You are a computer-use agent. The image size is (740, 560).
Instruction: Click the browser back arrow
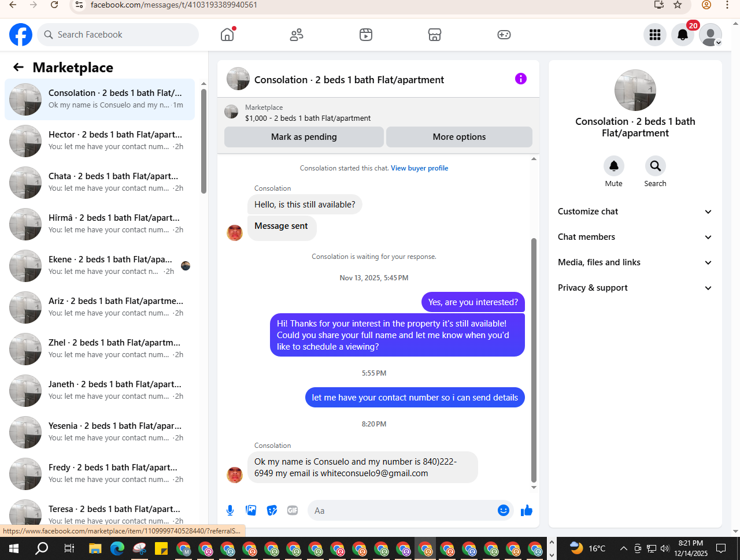13,5
